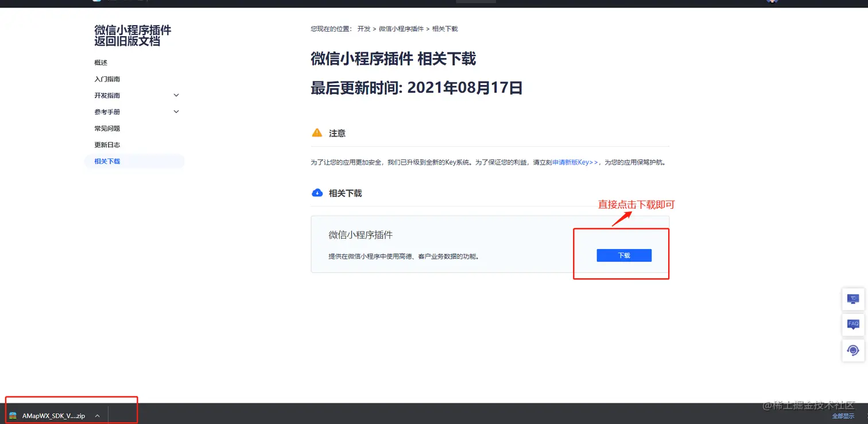
Task: Click the cloud download icon beside 相关下载
Action: pyautogui.click(x=317, y=193)
